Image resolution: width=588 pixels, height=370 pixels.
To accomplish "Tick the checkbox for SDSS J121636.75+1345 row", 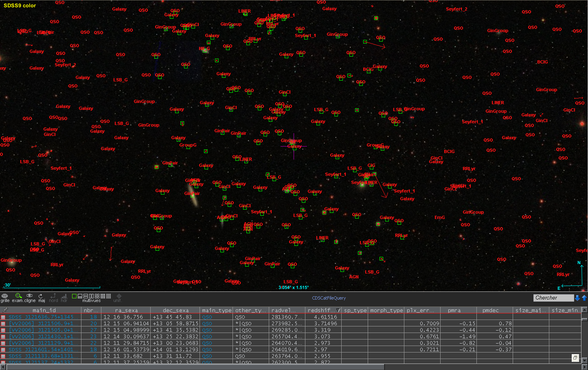I will 3,317.
